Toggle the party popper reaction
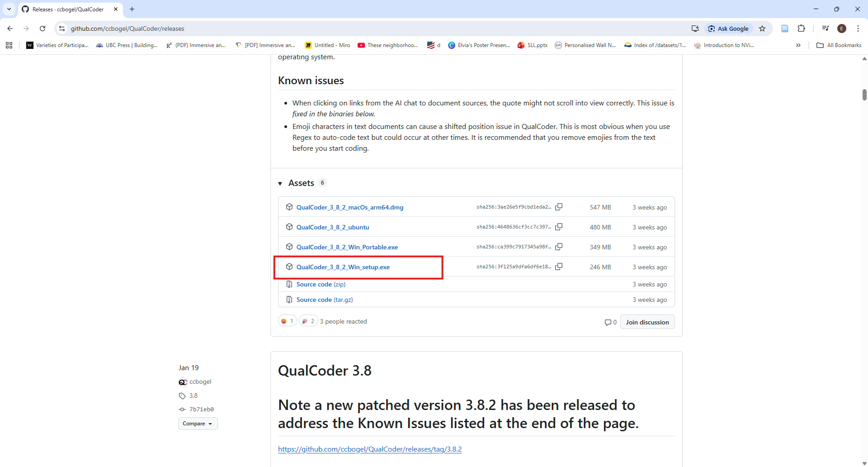The image size is (868, 467). tap(308, 321)
